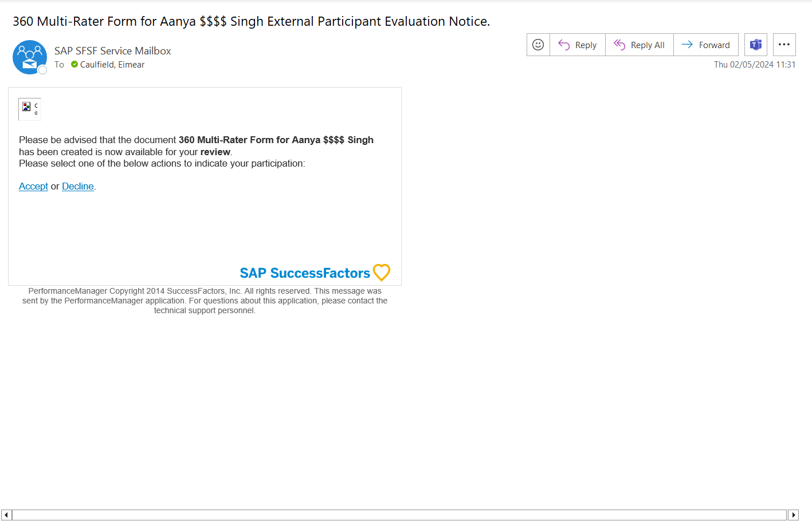Click SAP SFSF Service Mailbox avatar
This screenshot has width=812, height=521.
click(x=30, y=57)
